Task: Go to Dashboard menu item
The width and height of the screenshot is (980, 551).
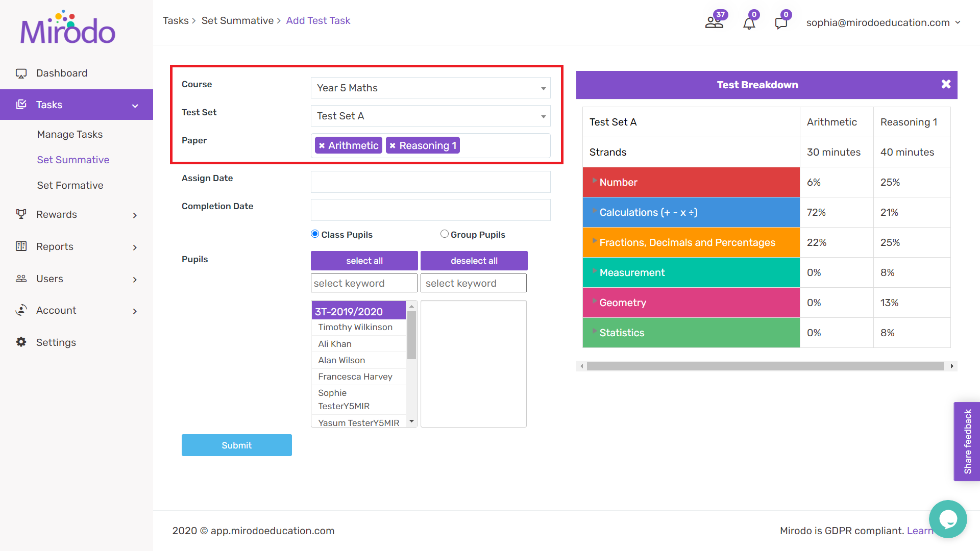Action: pos(62,73)
